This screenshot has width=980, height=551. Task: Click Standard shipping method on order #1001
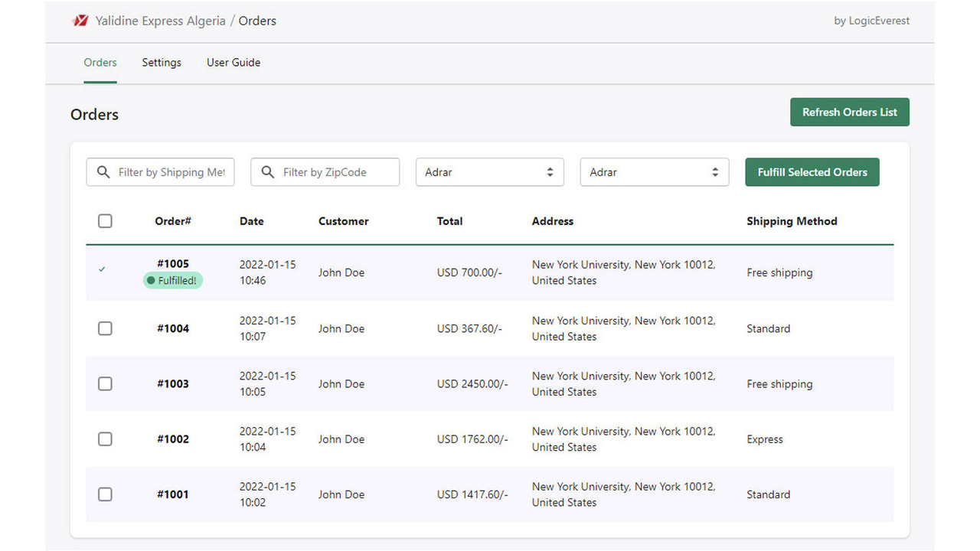[769, 494]
